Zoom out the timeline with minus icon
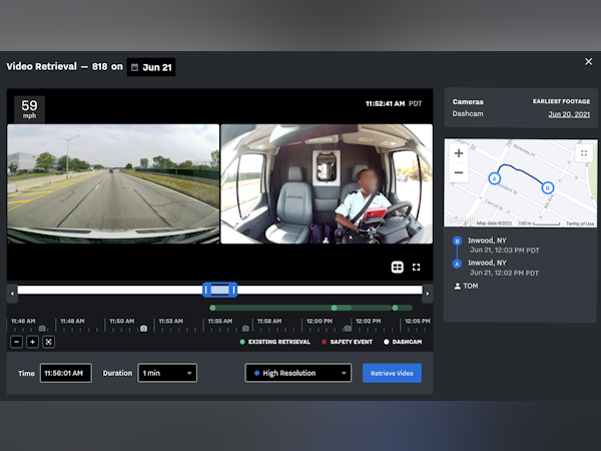This screenshot has width=601, height=451. coord(17,342)
